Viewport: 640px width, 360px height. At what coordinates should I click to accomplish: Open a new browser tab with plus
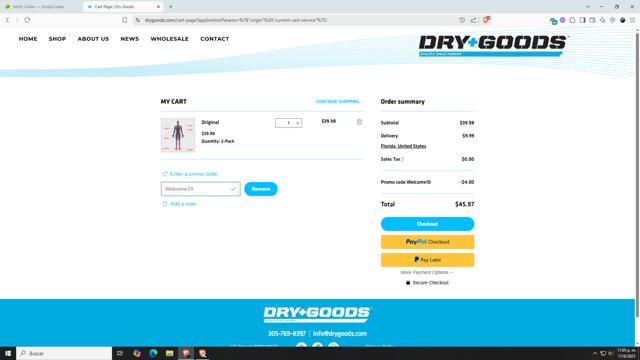point(171,7)
